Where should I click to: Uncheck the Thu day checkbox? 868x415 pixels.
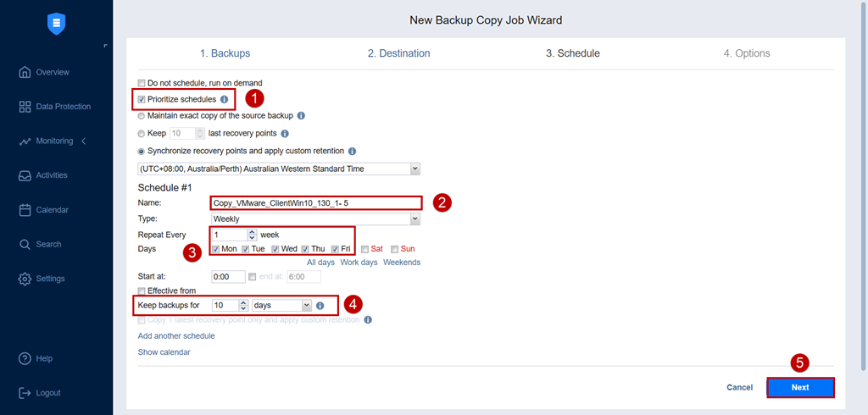(305, 249)
